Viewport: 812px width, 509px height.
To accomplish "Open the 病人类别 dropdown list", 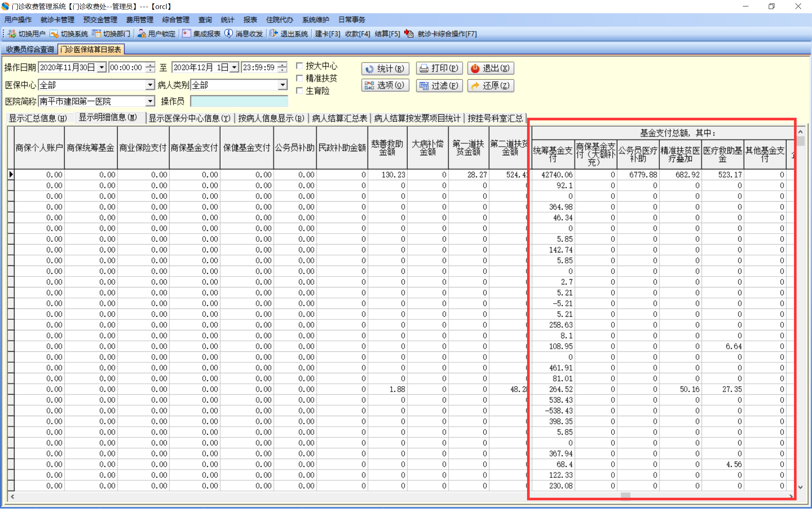I will point(283,85).
